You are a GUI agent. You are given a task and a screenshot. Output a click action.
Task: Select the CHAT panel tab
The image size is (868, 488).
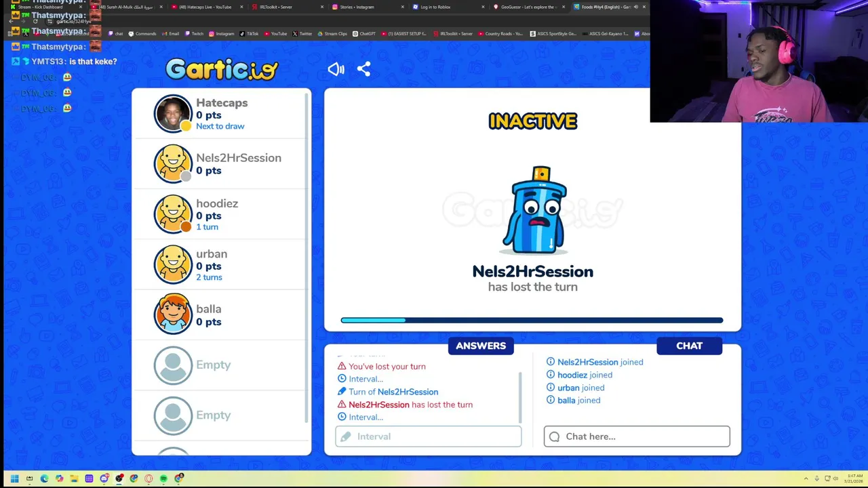[689, 346]
